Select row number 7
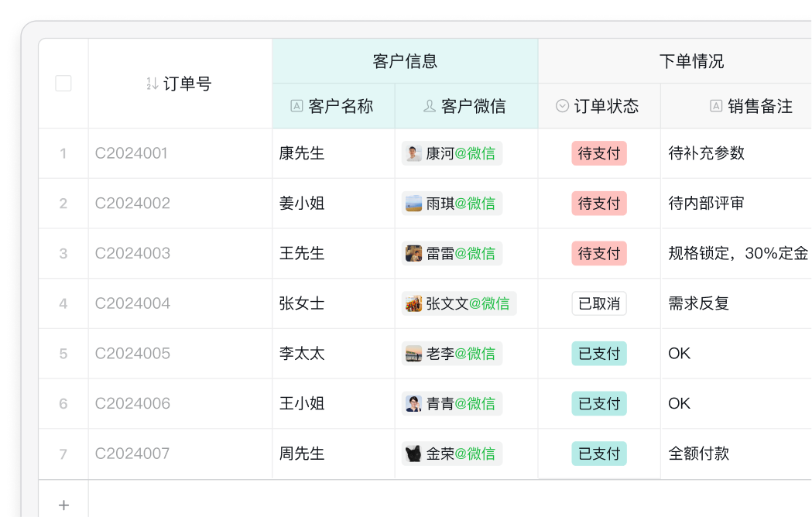The image size is (812, 517). [63, 454]
